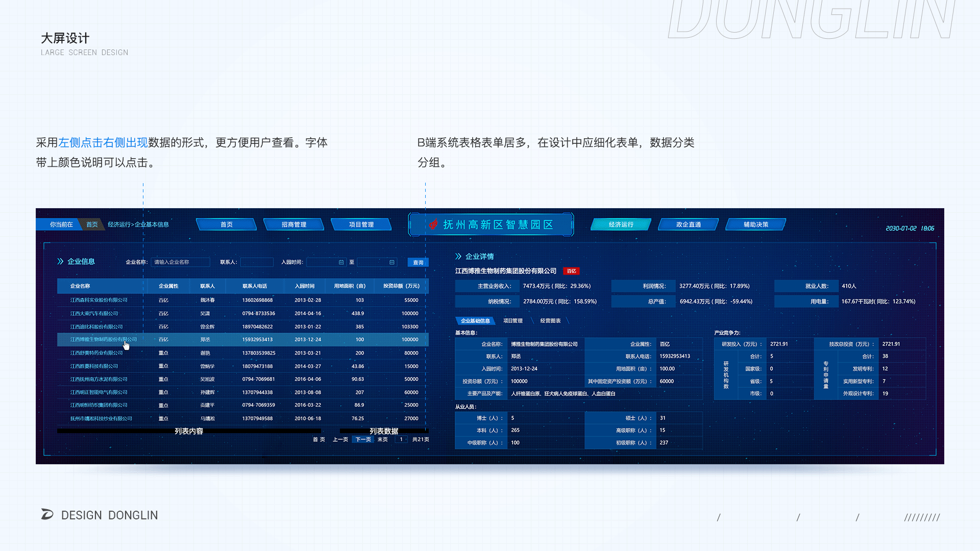
Task: Open company 江西森科实业股份有限公司
Action: pos(99,300)
